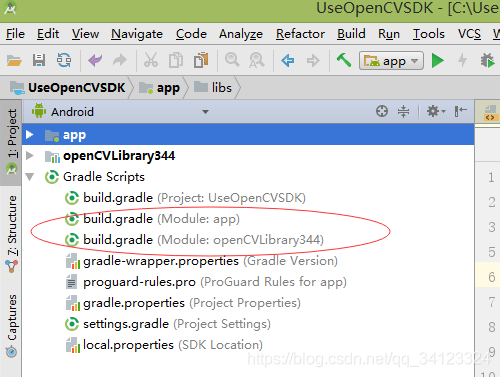Open the Code menu
Image resolution: width=500 pixels, height=377 pixels.
coord(191,34)
